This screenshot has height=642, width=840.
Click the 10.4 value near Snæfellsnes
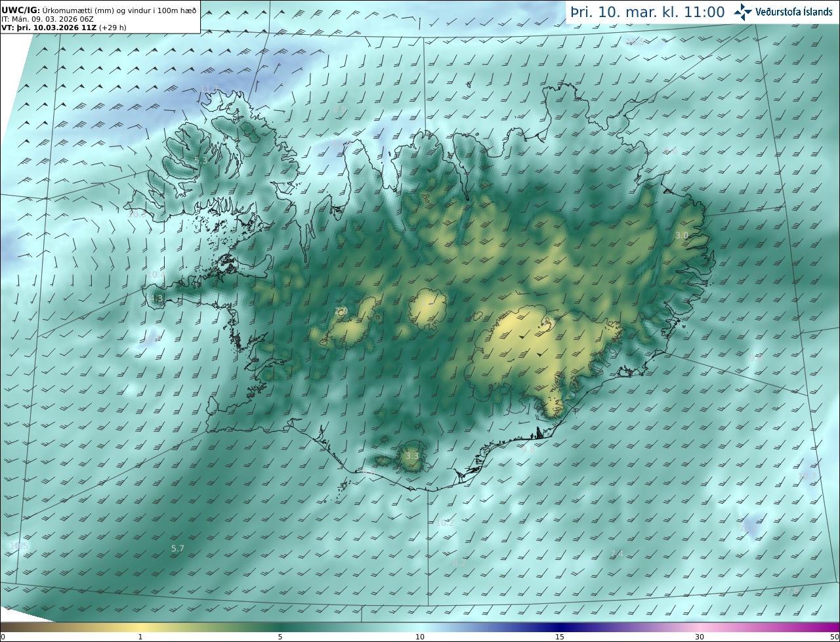(156, 275)
